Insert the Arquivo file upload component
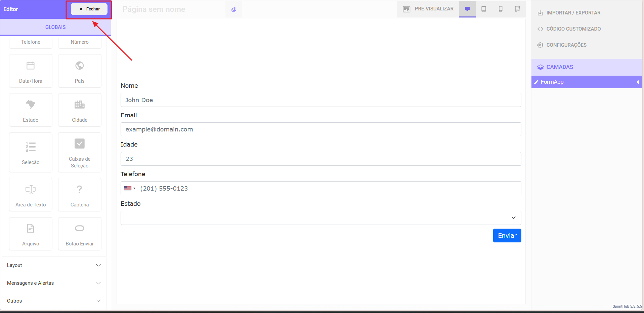This screenshot has width=644, height=313. tap(31, 234)
